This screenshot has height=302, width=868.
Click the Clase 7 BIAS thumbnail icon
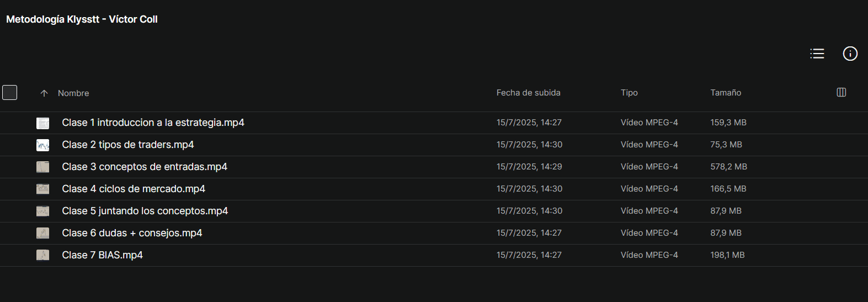click(43, 255)
